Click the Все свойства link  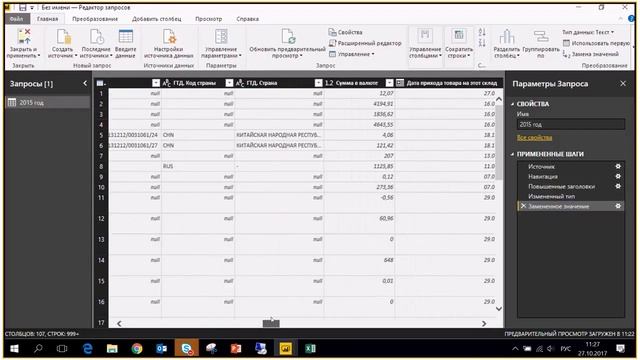tap(534, 138)
